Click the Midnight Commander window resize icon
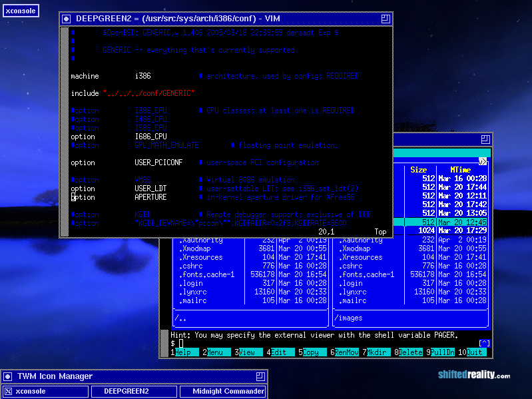The height and width of the screenshot is (399, 532). [485, 139]
